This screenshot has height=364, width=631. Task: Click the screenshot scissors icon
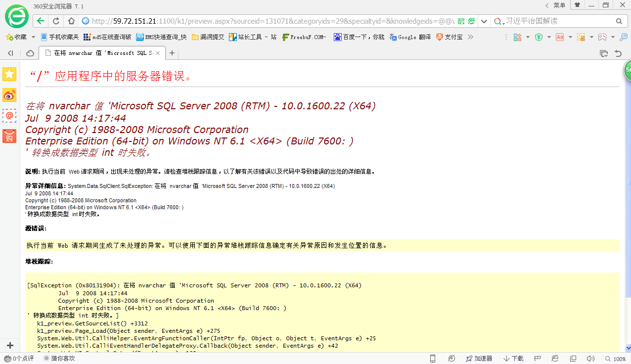[581, 37]
